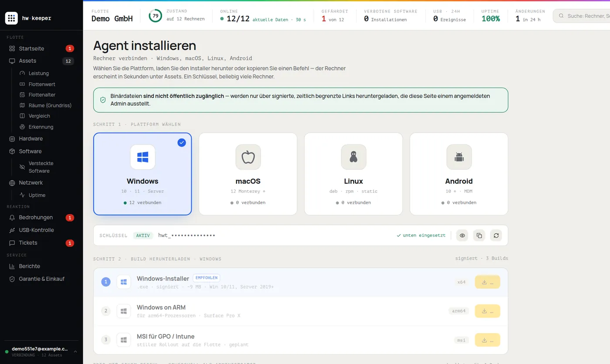Open the Bedrohungen section
Image resolution: width=610 pixels, height=364 pixels.
pos(41,217)
